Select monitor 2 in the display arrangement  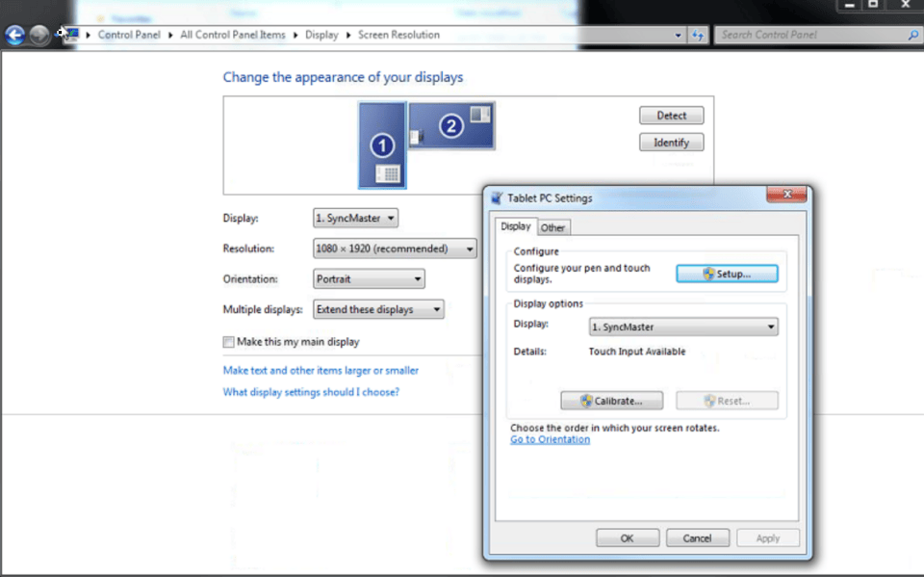(450, 125)
